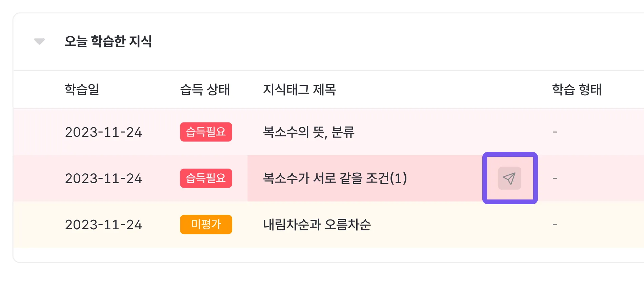Click 습득필요 badge for 복소수가 서로 같을 조건(1)
644x287 pixels.
point(206,178)
